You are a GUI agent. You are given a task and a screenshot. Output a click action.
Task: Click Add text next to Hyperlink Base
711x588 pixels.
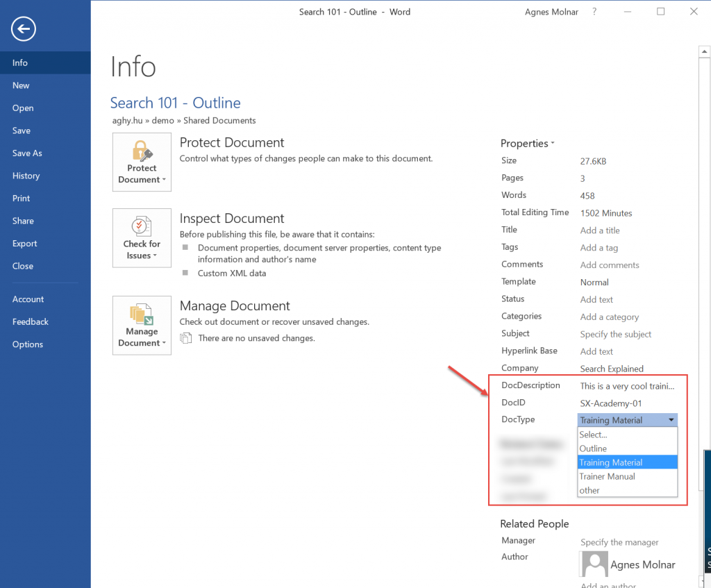point(596,351)
